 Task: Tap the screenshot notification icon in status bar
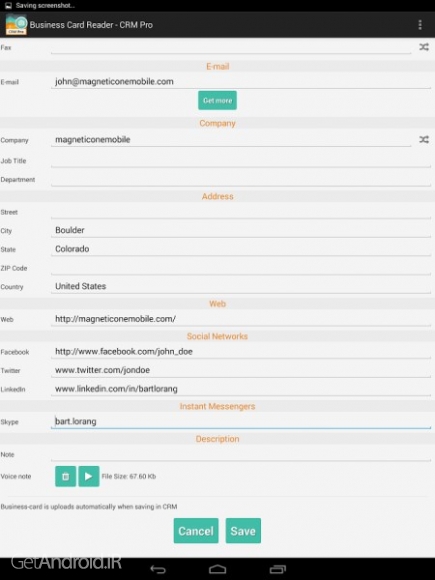click(8, 6)
